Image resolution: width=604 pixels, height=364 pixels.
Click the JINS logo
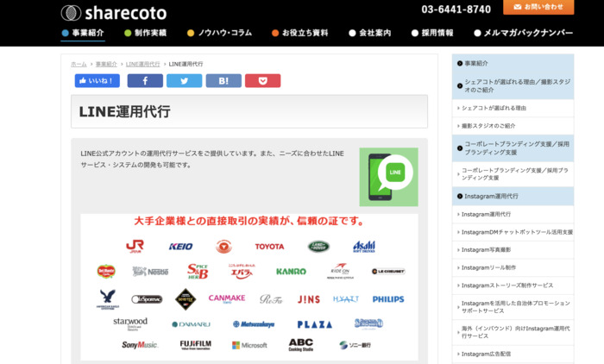pos(309,299)
